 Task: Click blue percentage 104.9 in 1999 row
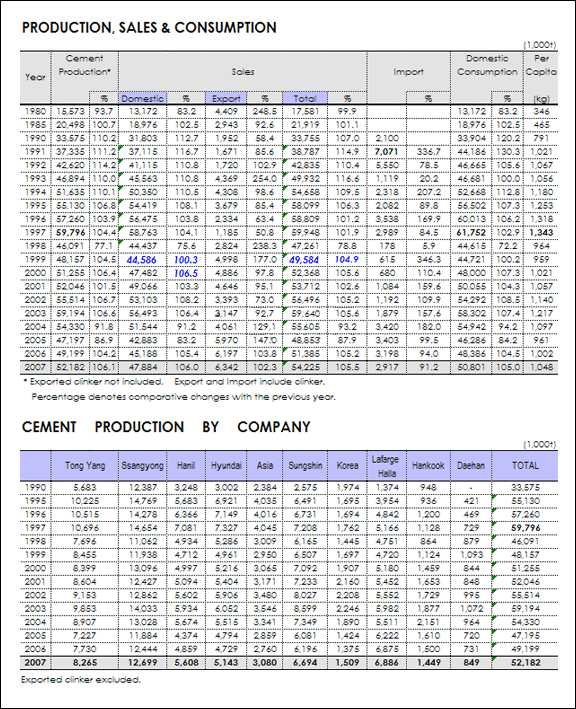coord(347,260)
